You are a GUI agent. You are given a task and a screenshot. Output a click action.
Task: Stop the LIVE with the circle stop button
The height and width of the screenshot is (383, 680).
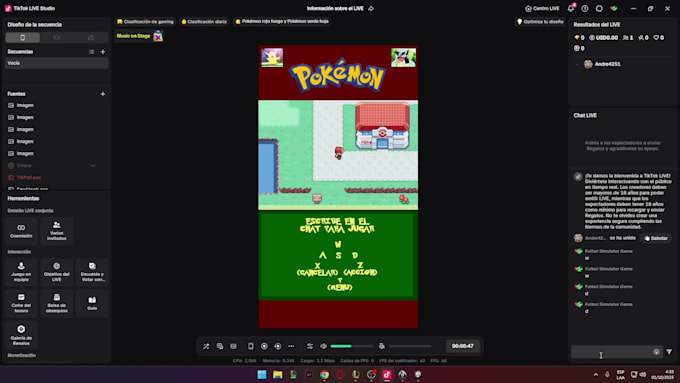pos(264,346)
